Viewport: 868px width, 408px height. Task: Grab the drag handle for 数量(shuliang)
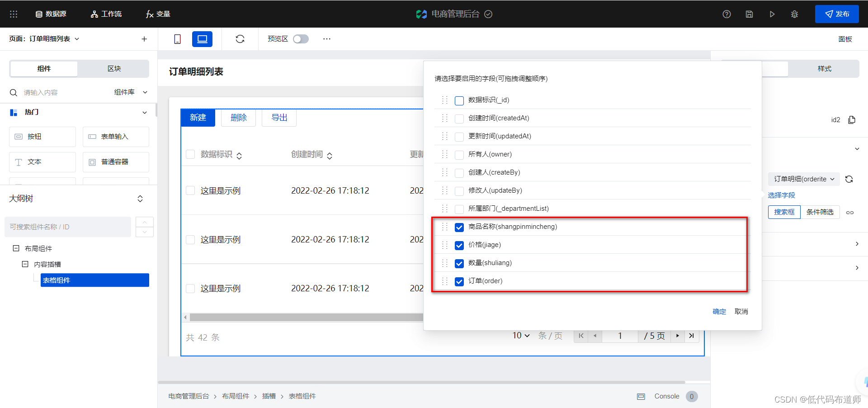pyautogui.click(x=445, y=263)
